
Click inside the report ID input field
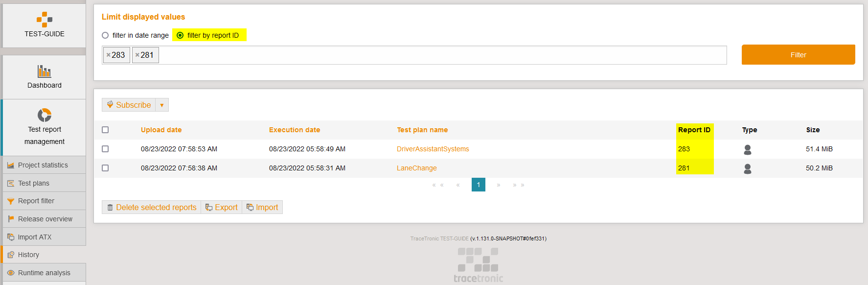click(440, 55)
